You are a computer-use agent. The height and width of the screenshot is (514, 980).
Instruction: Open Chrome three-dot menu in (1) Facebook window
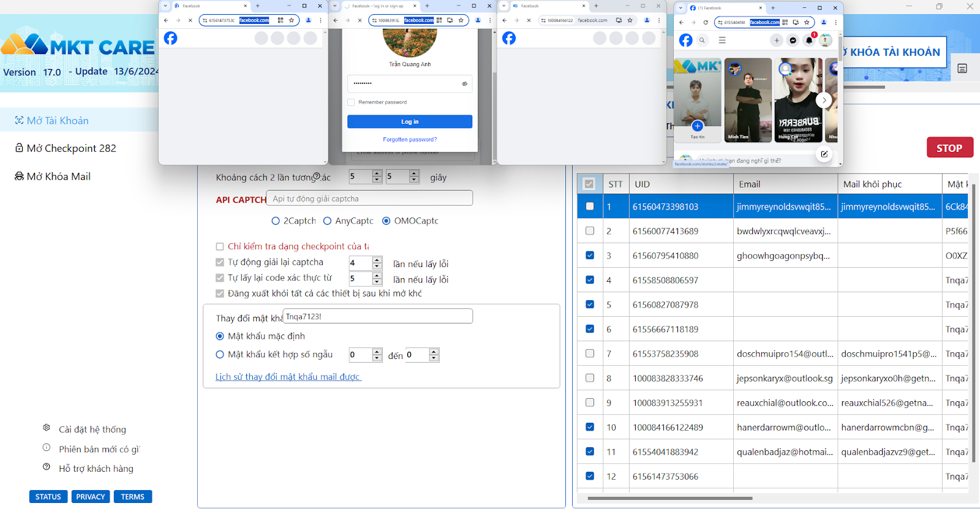[x=835, y=22]
